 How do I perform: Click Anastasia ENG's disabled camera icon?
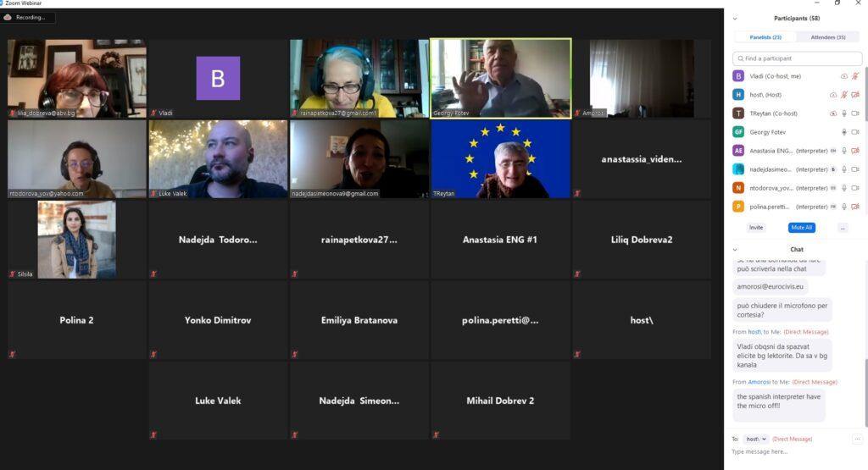coord(855,151)
